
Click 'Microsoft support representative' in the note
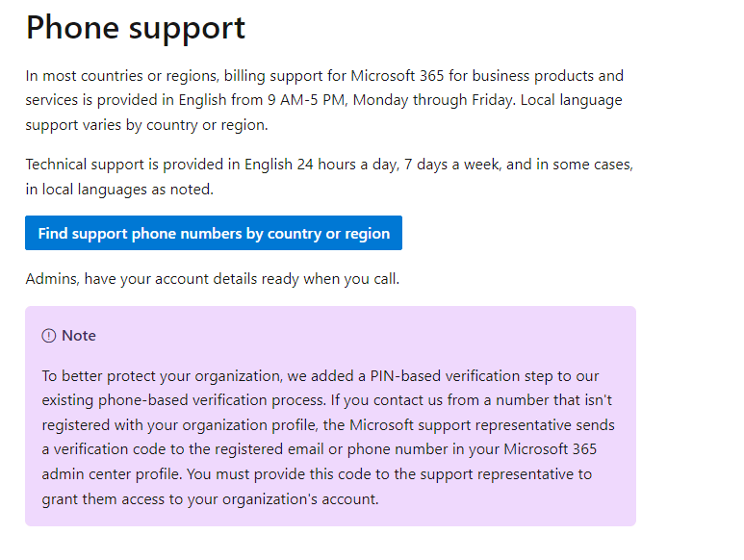pyautogui.click(x=460, y=425)
